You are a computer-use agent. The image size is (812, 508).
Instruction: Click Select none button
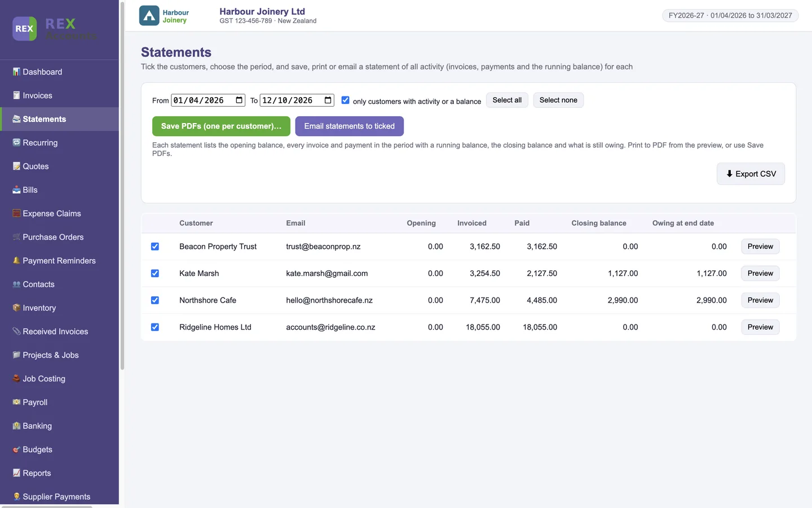coord(558,100)
